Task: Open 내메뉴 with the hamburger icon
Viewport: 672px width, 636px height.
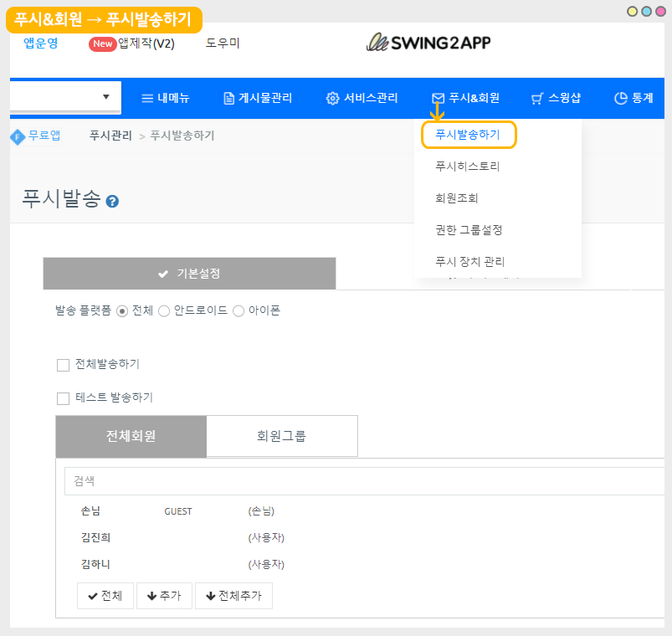Action: click(165, 99)
